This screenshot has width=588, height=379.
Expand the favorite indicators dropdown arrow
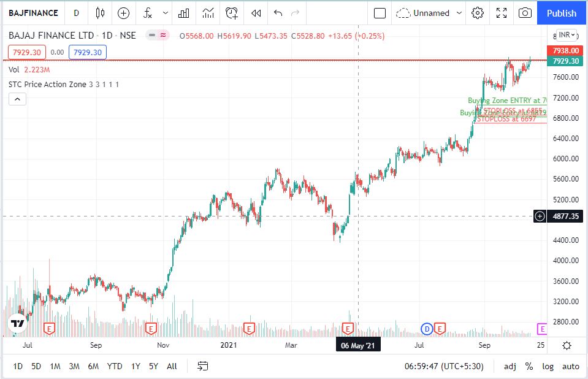[x=166, y=13]
